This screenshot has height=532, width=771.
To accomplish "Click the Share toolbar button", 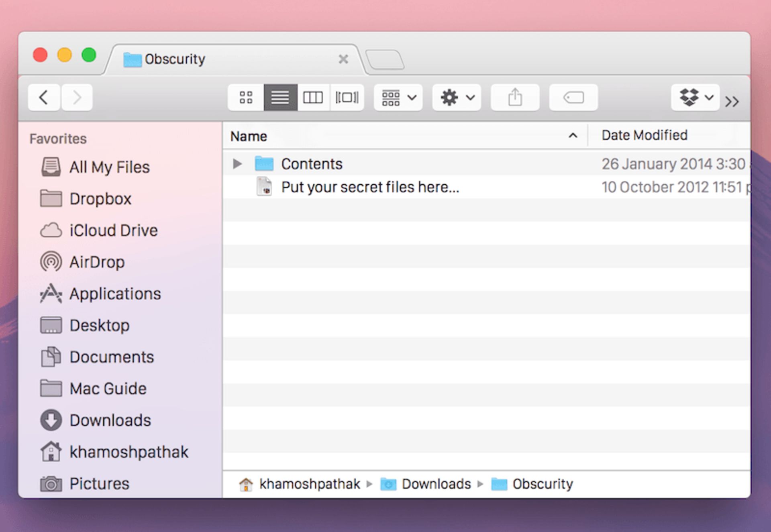I will pyautogui.click(x=515, y=98).
